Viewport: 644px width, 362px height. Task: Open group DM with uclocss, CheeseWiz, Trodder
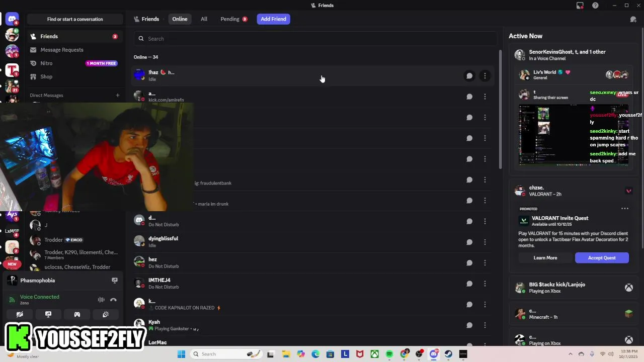pos(74,267)
